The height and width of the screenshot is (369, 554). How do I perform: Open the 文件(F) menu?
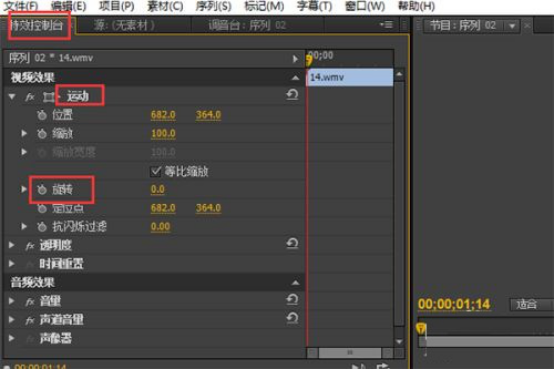click(x=20, y=6)
